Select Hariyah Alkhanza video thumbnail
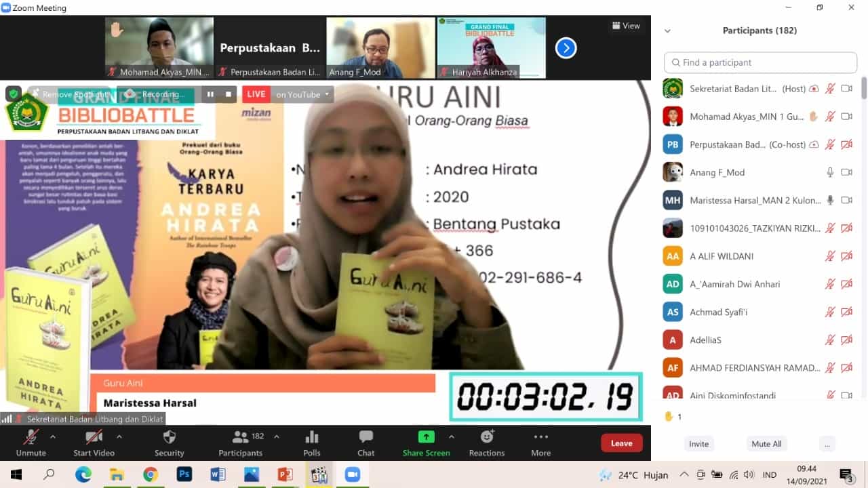The image size is (868, 488). [x=491, y=47]
